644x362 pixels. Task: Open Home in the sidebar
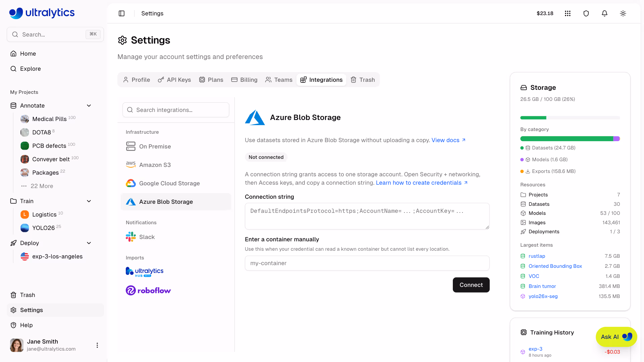[x=55, y=54]
